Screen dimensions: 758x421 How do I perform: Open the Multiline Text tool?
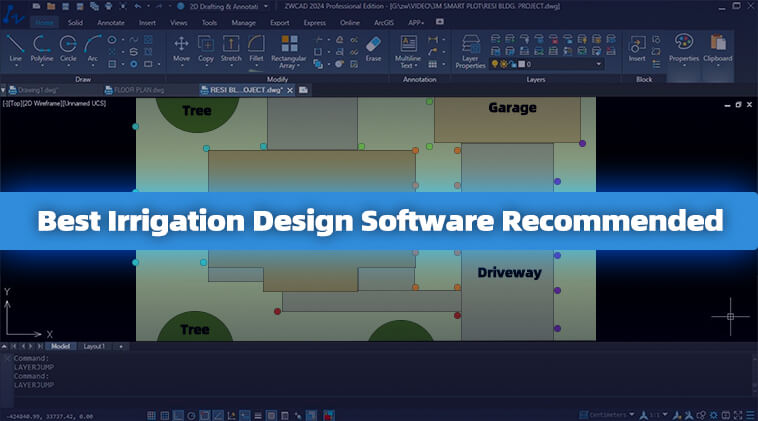[x=408, y=51]
